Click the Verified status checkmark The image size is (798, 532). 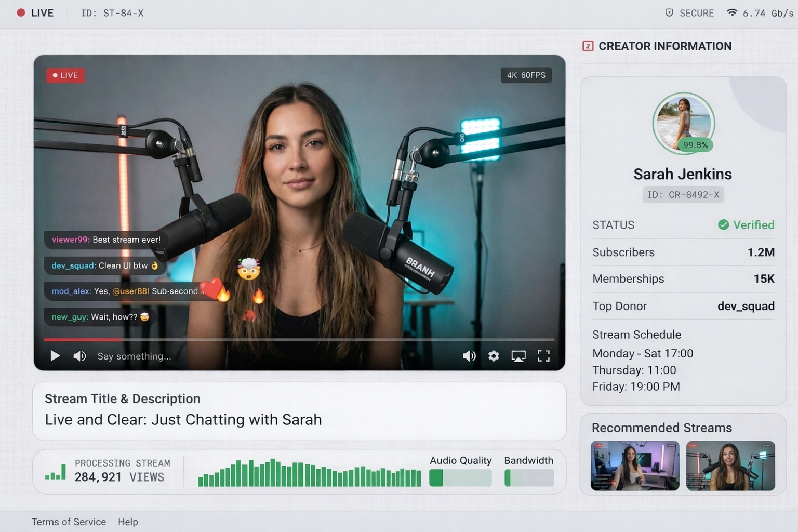click(723, 225)
